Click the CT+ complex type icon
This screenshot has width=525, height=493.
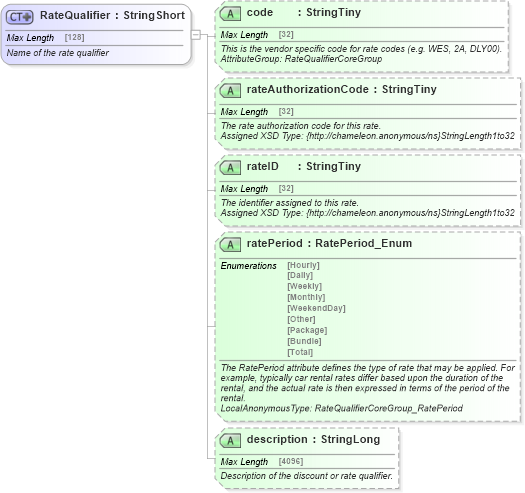(20, 17)
